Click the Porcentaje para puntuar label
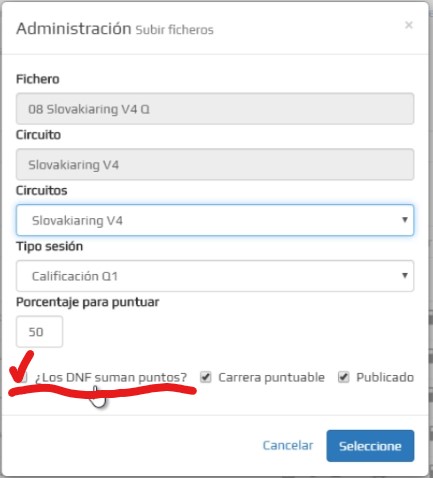This screenshot has width=433, height=478. pyautogui.click(x=88, y=302)
